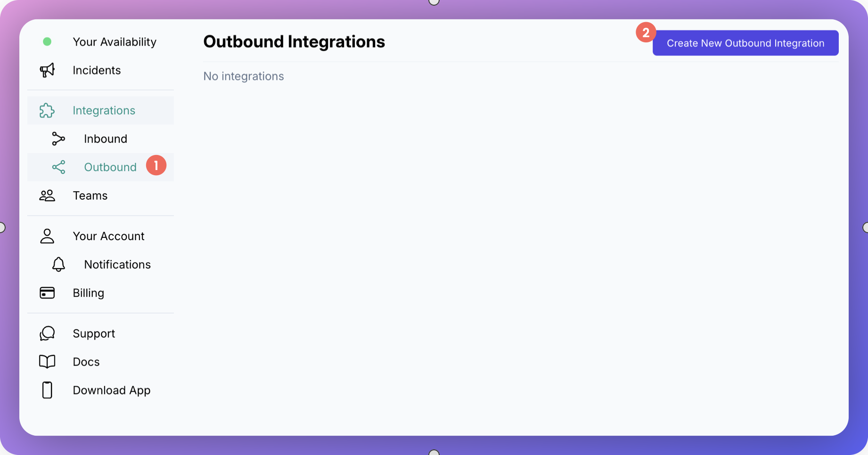Open the Docs link
The image size is (868, 455).
click(86, 362)
